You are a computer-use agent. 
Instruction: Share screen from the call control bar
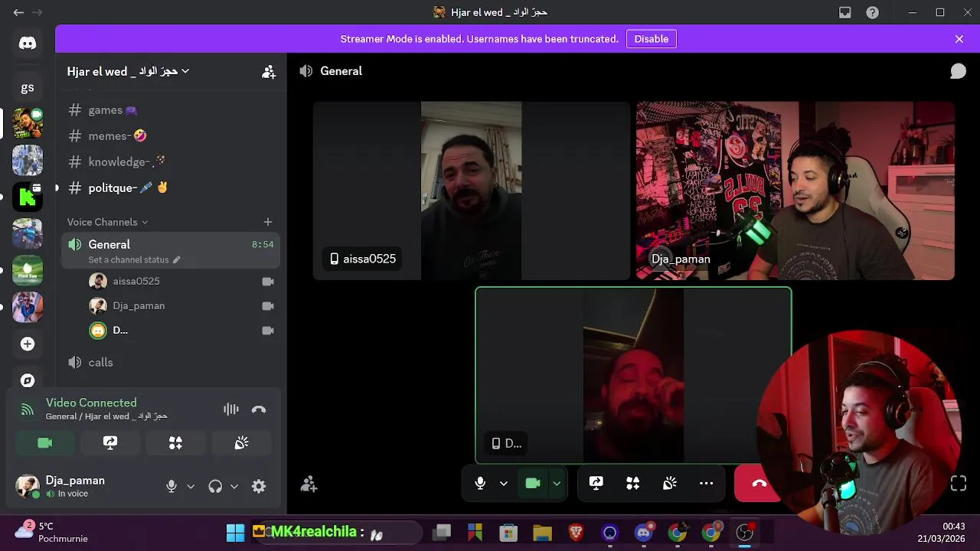596,483
